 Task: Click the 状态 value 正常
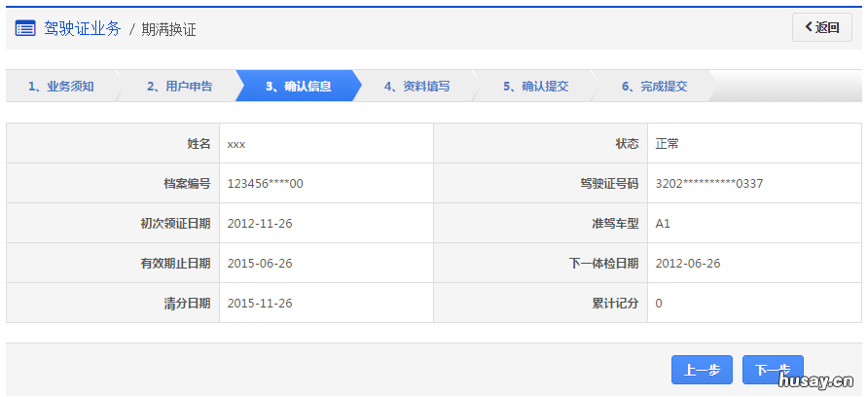pyautogui.click(x=668, y=144)
